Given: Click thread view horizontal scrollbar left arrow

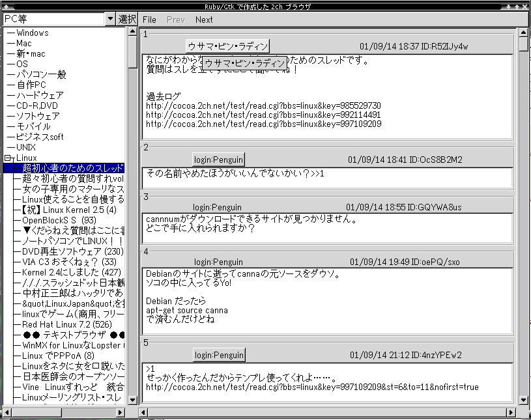Looking at the screenshot, I should pos(145,412).
